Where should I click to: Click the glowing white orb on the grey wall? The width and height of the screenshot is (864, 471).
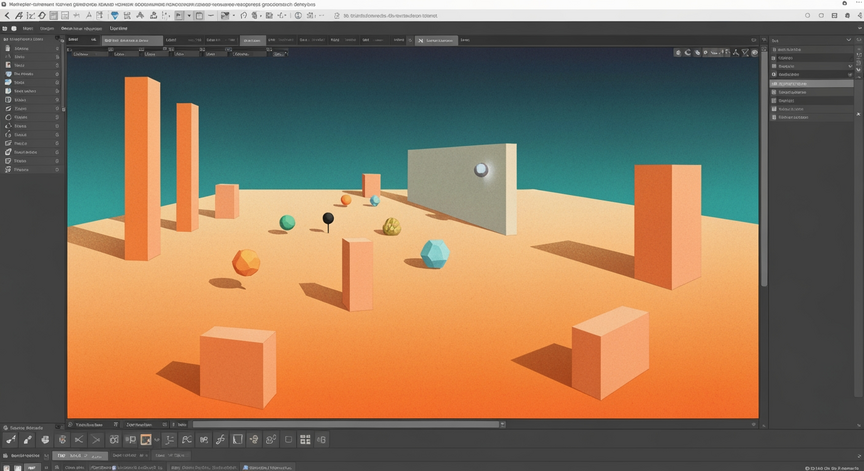point(481,170)
